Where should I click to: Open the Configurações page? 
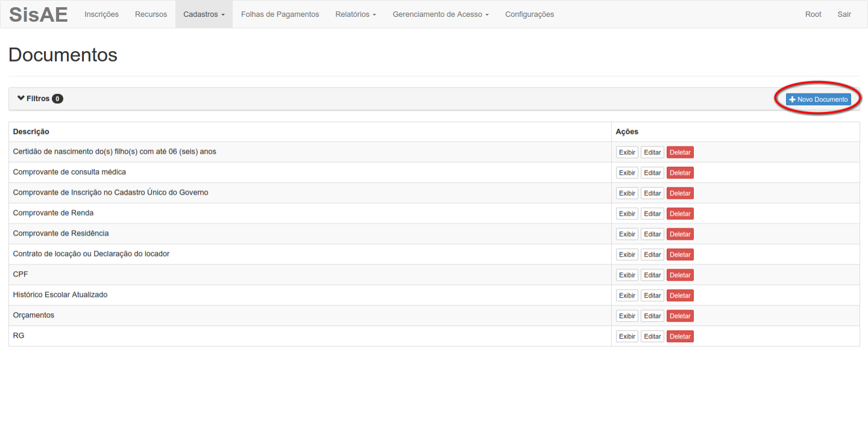coord(530,14)
